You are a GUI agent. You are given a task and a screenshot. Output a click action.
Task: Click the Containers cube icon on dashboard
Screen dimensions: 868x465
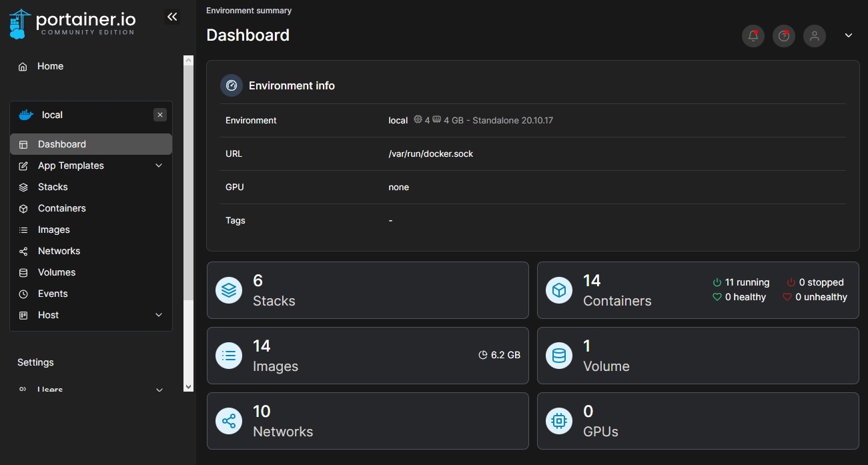pos(559,290)
